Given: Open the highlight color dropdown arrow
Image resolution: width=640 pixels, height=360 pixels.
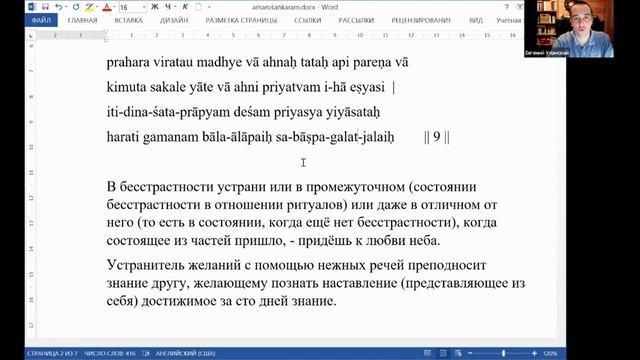Looking at the screenshot, I should click(x=97, y=7).
